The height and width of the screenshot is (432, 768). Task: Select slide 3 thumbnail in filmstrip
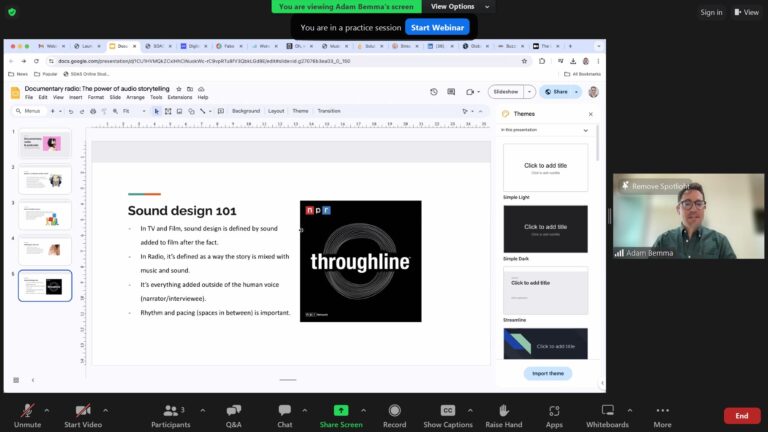(x=45, y=215)
